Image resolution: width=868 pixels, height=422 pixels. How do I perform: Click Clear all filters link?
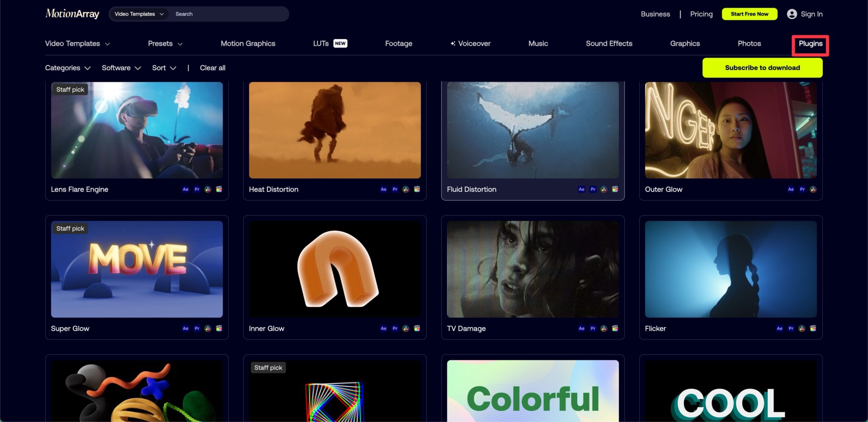(212, 68)
